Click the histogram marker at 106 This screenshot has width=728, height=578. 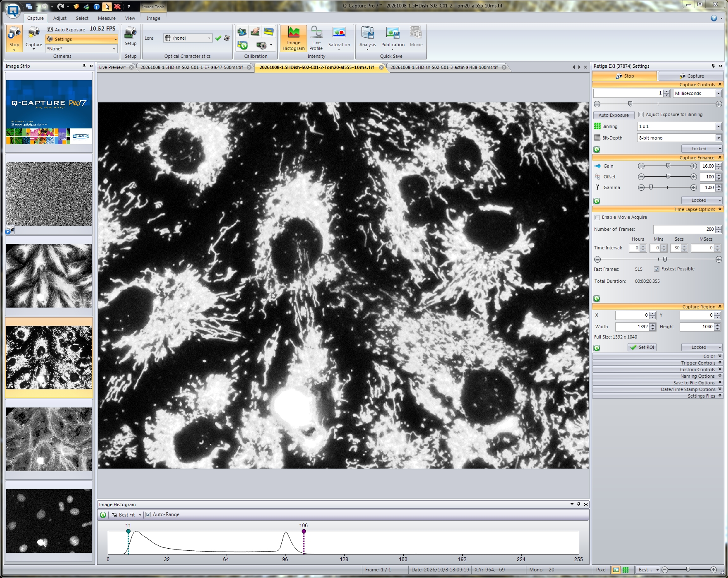point(304,531)
